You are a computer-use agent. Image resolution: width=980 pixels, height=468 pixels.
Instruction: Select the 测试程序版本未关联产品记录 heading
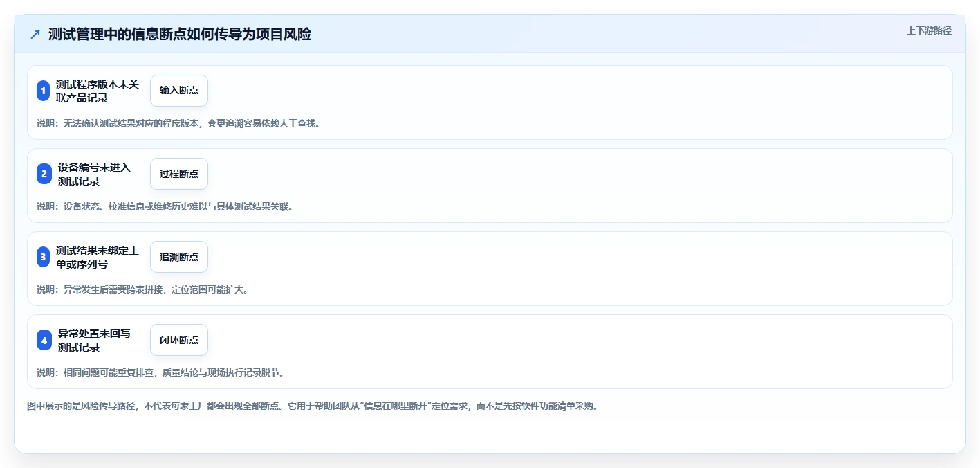pyautogui.click(x=98, y=91)
